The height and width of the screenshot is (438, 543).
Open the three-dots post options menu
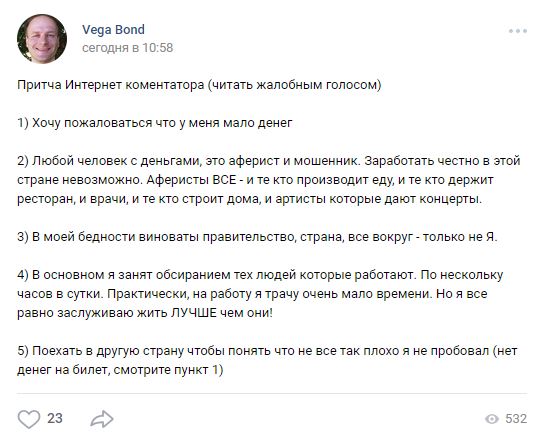click(x=518, y=31)
